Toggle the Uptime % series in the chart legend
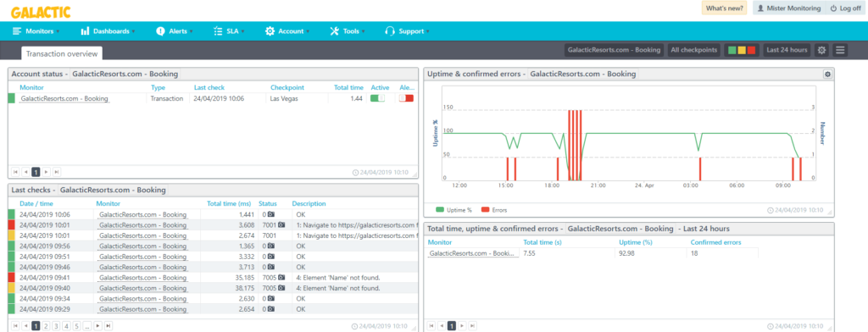The height and width of the screenshot is (332, 868). coord(454,210)
